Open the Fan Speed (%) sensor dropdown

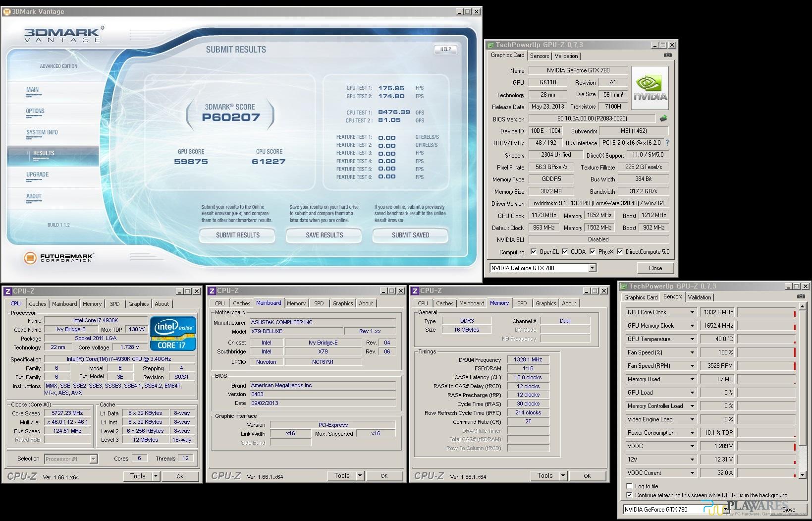tap(692, 352)
